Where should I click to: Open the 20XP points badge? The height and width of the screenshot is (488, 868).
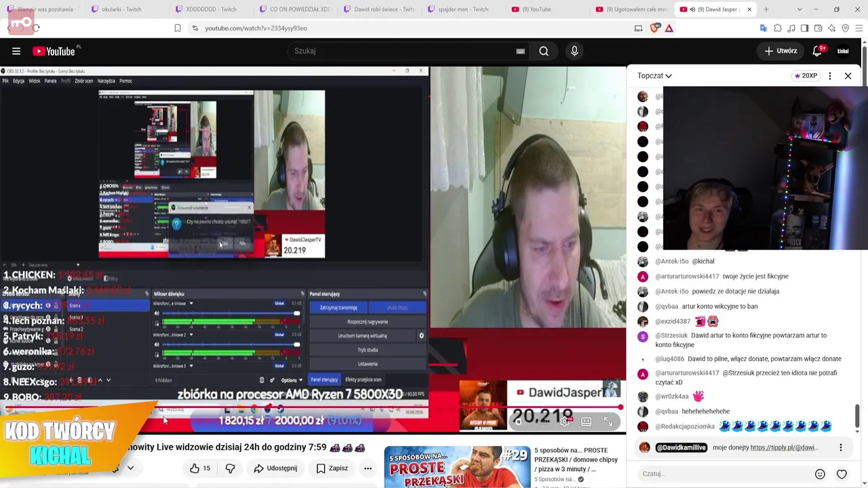pyautogui.click(x=805, y=76)
